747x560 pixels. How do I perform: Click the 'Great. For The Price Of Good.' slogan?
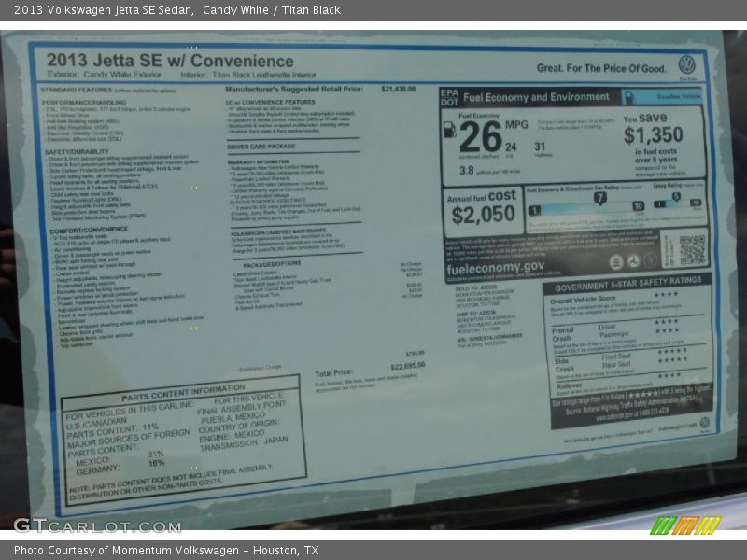coord(601,68)
